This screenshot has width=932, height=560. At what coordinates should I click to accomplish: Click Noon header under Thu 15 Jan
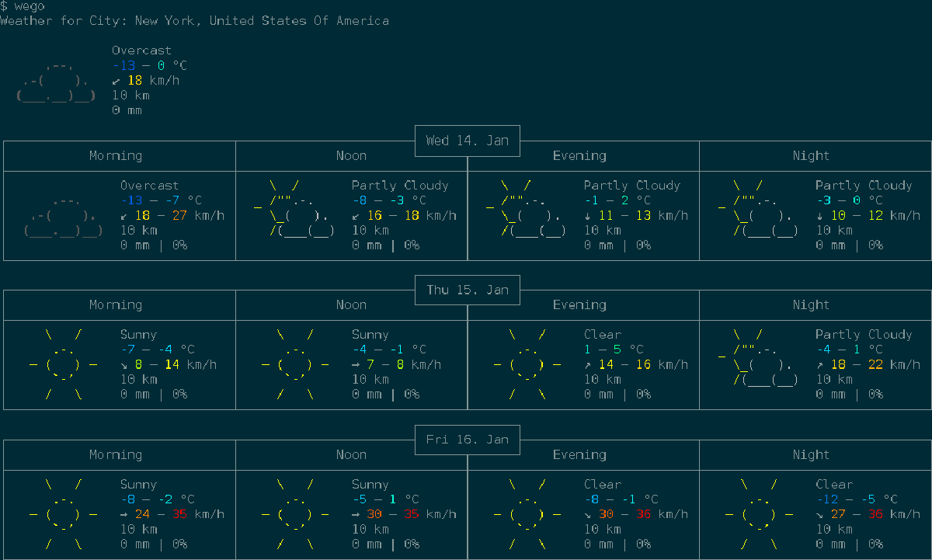(351, 304)
